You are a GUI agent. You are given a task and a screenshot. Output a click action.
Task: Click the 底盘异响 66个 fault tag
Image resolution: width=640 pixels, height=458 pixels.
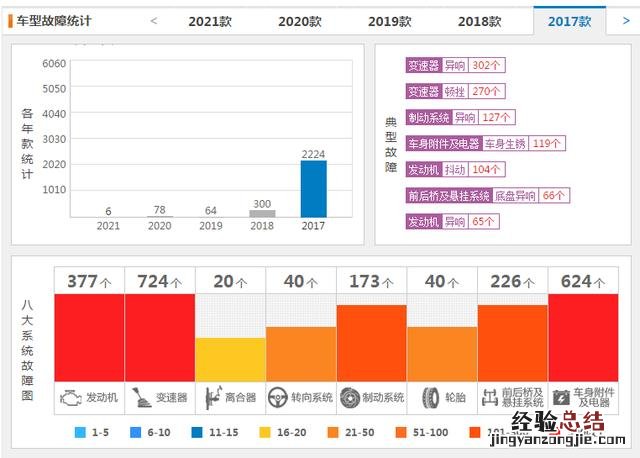[488, 196]
